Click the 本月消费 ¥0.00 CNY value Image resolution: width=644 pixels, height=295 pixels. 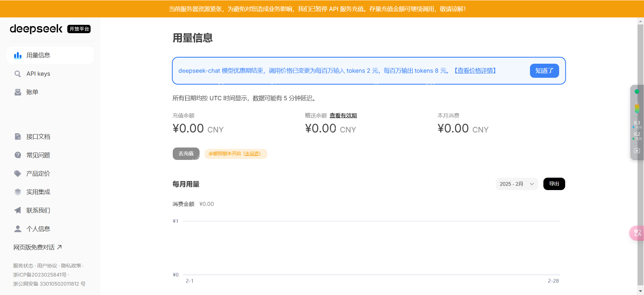click(463, 129)
